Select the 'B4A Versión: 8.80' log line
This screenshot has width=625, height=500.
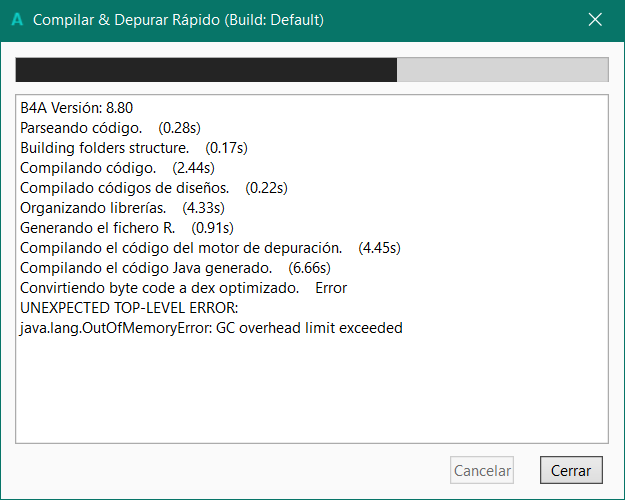point(77,108)
